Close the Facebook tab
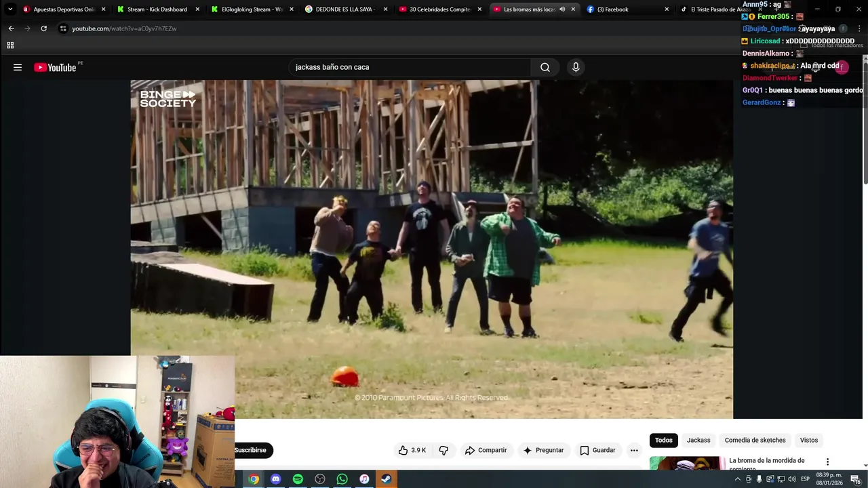This screenshot has width=868, height=488. 667,9
